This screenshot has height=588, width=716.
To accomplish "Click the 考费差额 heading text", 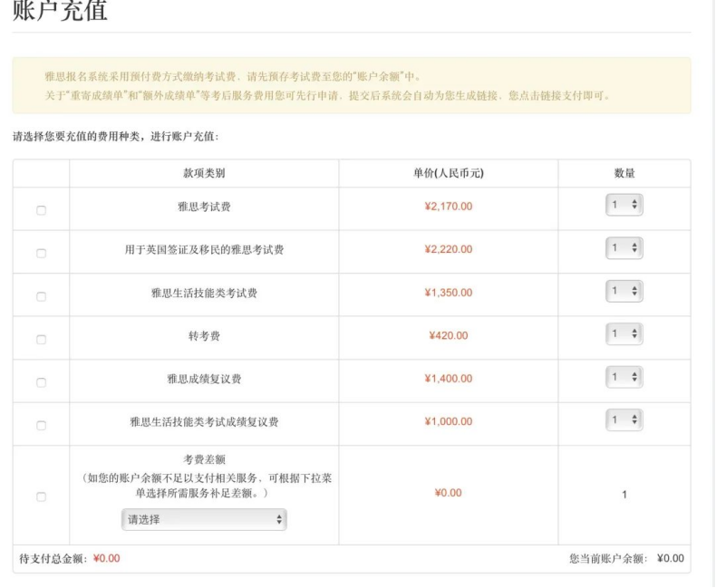I will (204, 459).
